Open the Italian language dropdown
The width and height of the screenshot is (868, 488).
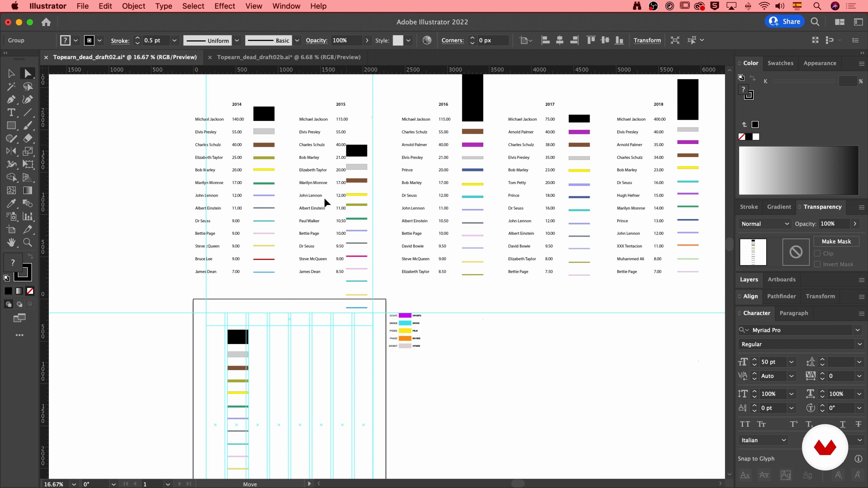pos(763,440)
